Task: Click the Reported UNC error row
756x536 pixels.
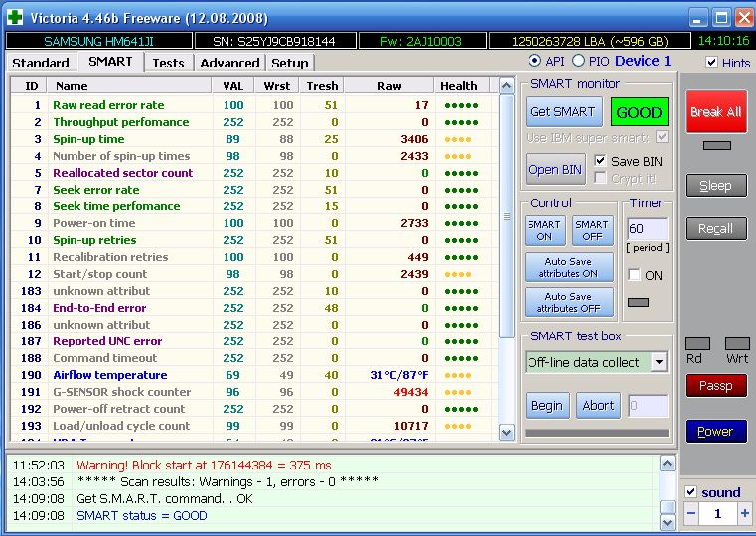Action: tap(254, 341)
